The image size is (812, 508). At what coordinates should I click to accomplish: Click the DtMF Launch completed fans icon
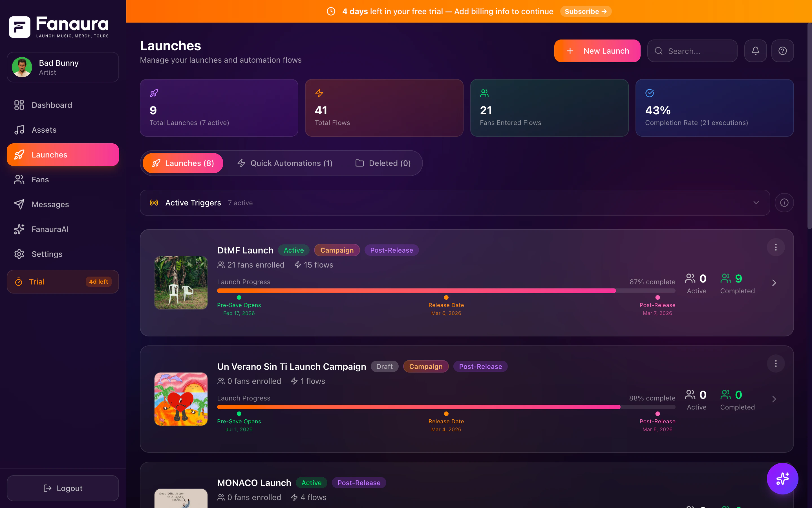725,278
